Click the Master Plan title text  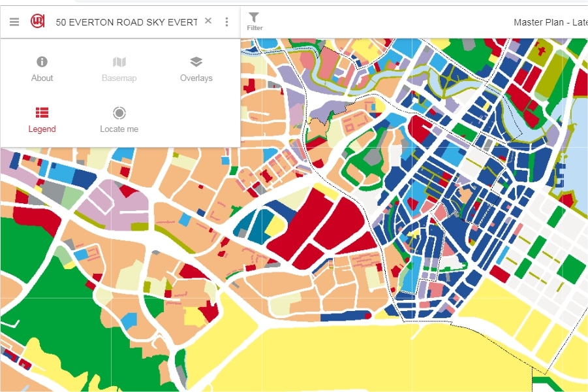[551, 22]
